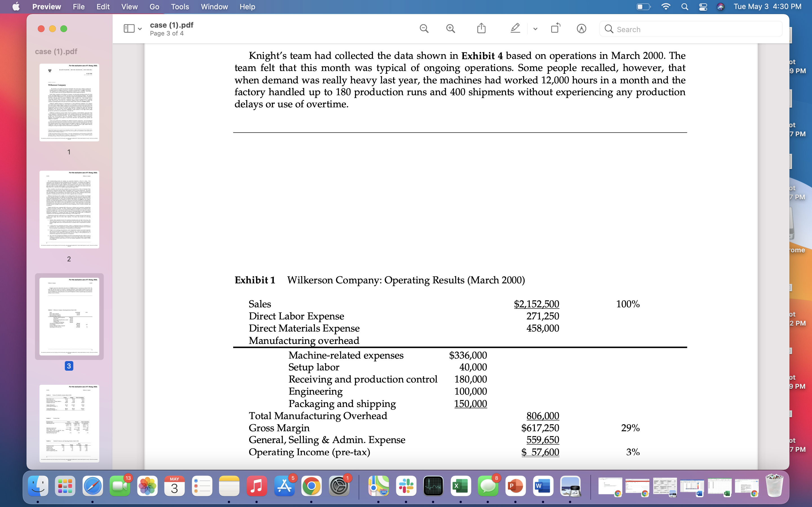The width and height of the screenshot is (812, 507).
Task: Open the Tools menu
Action: 180,7
